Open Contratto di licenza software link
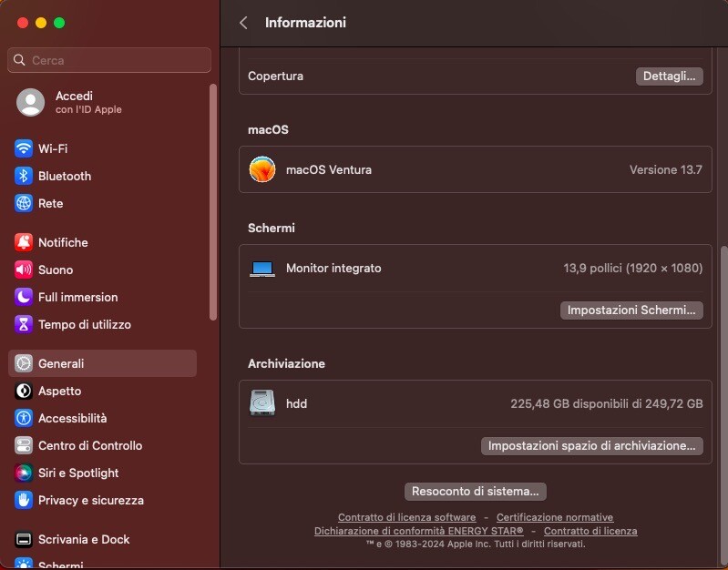 tap(406, 517)
